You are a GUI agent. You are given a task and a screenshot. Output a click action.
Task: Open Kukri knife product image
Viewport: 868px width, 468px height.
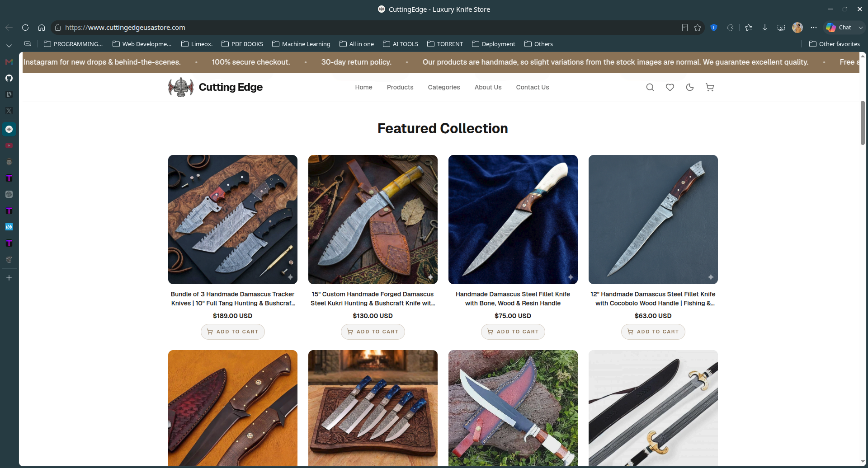coord(373,220)
